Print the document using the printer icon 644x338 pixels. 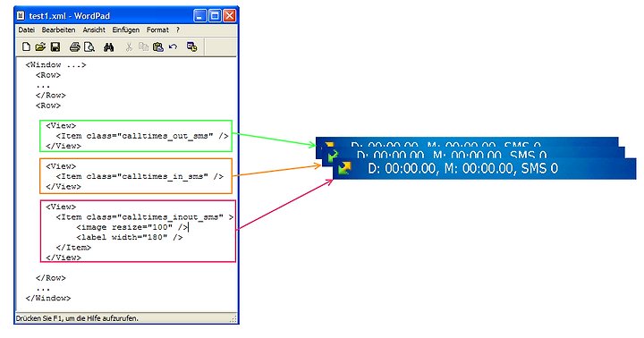click(74, 47)
